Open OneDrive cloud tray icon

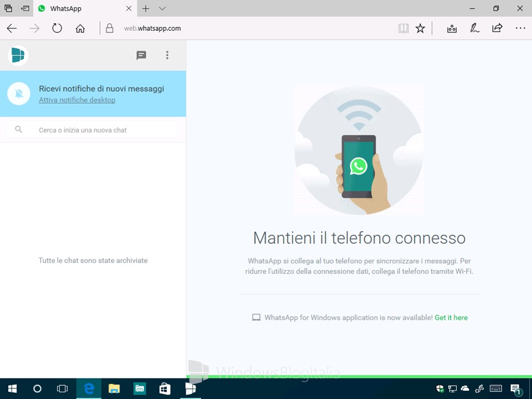pos(465,388)
